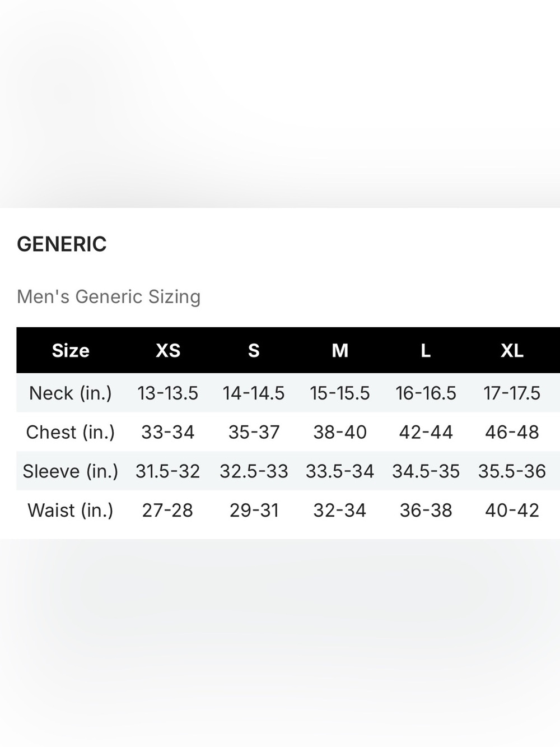Select the S size column header
The image size is (560, 747).
coord(254,350)
